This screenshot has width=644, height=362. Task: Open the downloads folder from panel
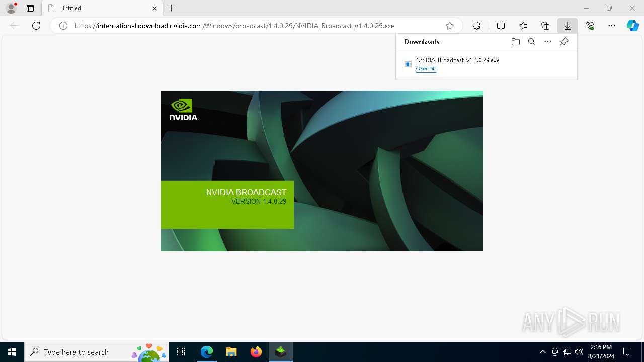pos(515,42)
